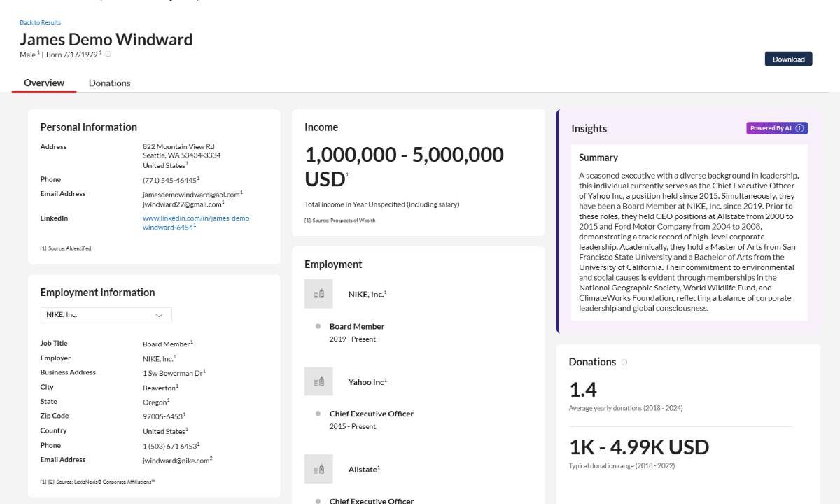Click the 1K - 4.99K USD donation range
Screen dimensions: 840x504
[638, 447]
